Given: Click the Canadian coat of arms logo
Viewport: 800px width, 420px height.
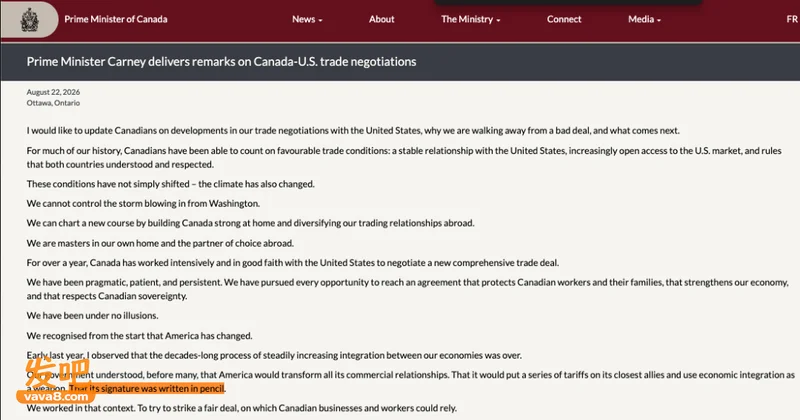Looking at the screenshot, I should 29,19.
